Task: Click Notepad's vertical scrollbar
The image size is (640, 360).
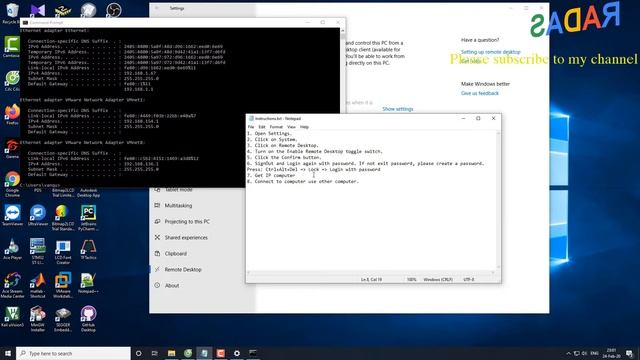Action: (498, 200)
